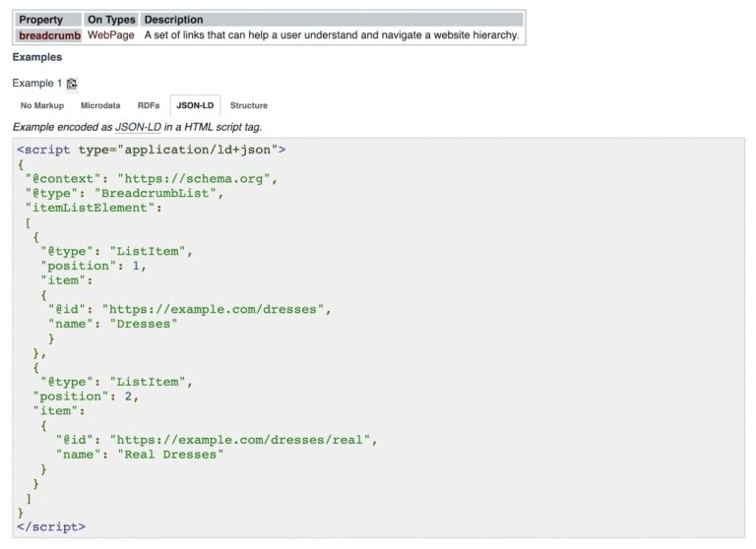Open the RDFa example tab
The width and height of the screenshot is (756, 549).
(148, 105)
